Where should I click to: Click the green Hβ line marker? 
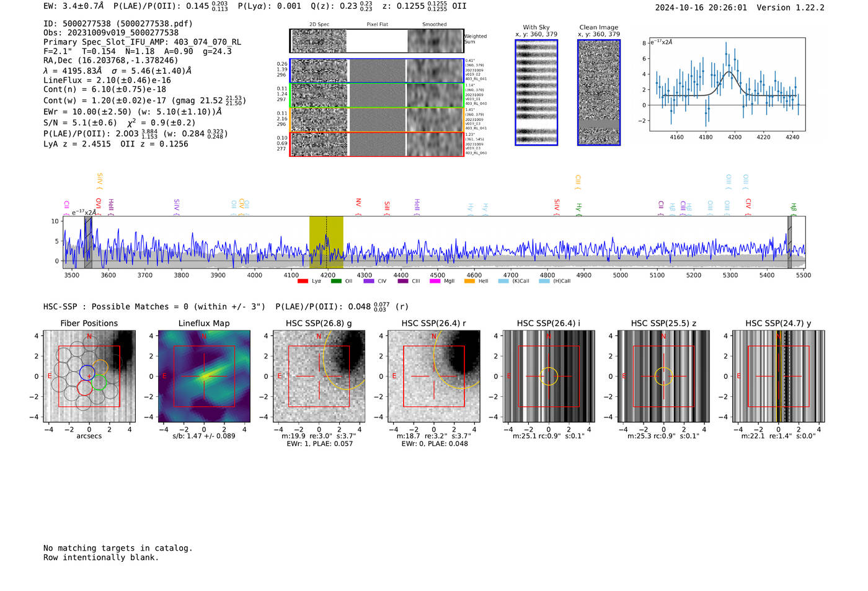[x=793, y=209]
